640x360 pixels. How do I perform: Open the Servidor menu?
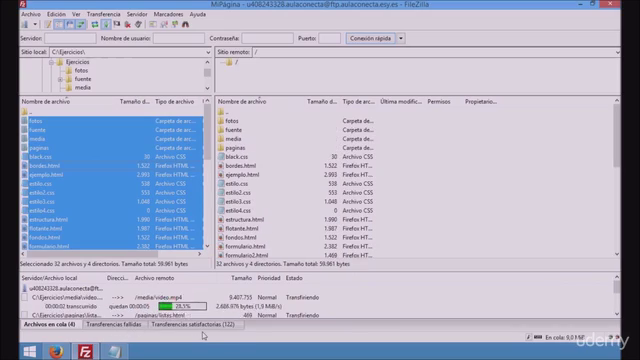pos(137,14)
